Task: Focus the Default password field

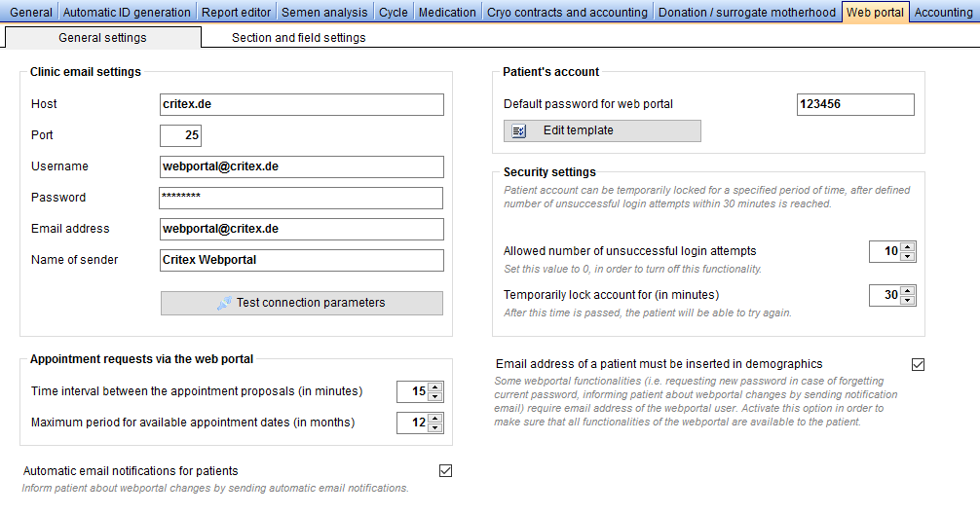Action: (855, 104)
